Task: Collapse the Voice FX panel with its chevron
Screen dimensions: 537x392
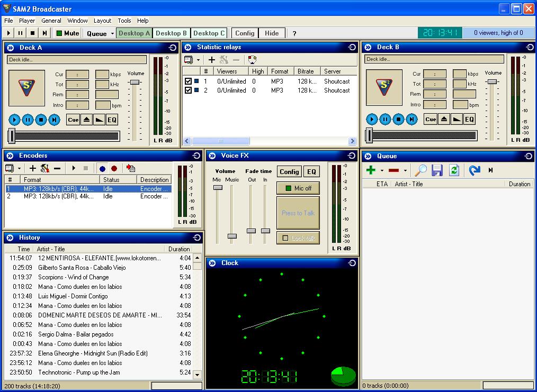Action: (212, 156)
